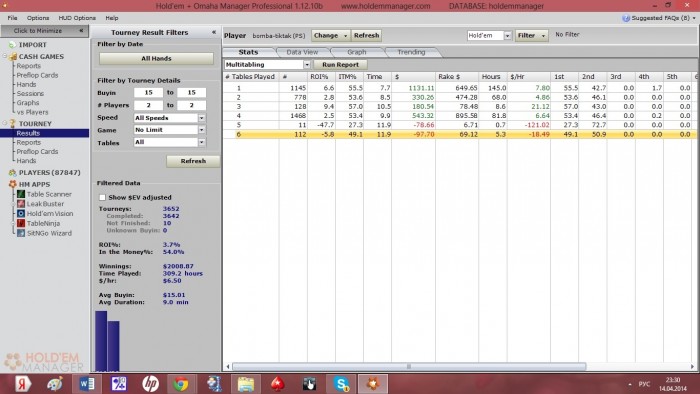Screen dimensions: 700x394
Task: Switch to the Graph tab
Action: click(356, 52)
